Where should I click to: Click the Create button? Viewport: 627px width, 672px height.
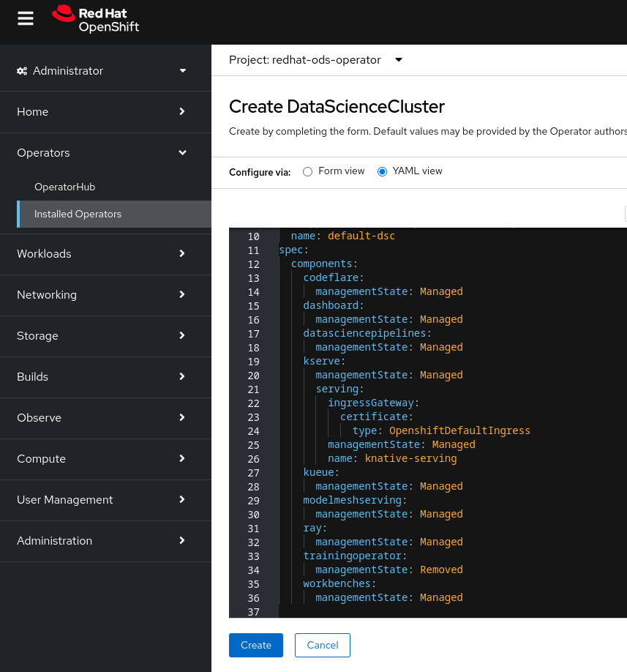click(x=256, y=645)
